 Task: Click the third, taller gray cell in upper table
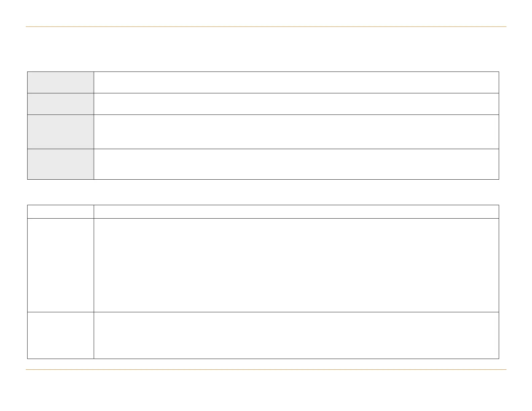(x=60, y=132)
